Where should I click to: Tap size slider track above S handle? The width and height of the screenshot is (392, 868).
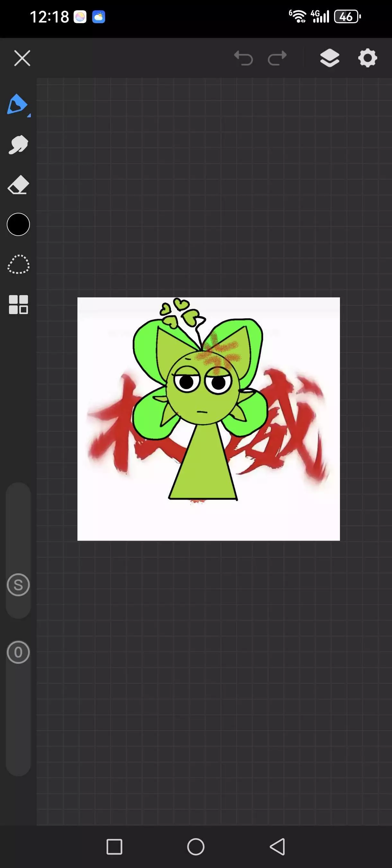[x=18, y=526]
